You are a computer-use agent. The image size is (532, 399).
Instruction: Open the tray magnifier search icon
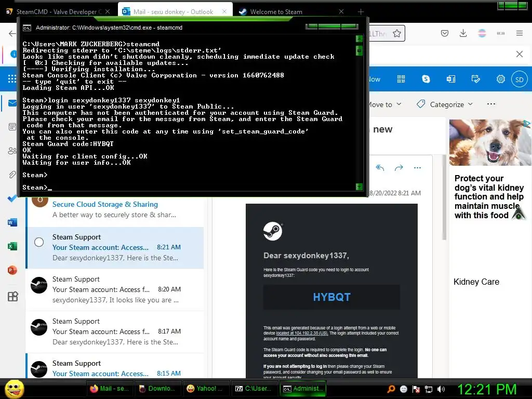pos(391,389)
